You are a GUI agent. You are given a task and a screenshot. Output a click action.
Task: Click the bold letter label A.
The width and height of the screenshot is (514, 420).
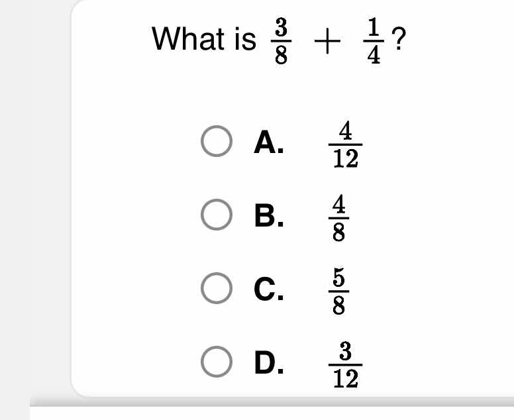pos(269,142)
